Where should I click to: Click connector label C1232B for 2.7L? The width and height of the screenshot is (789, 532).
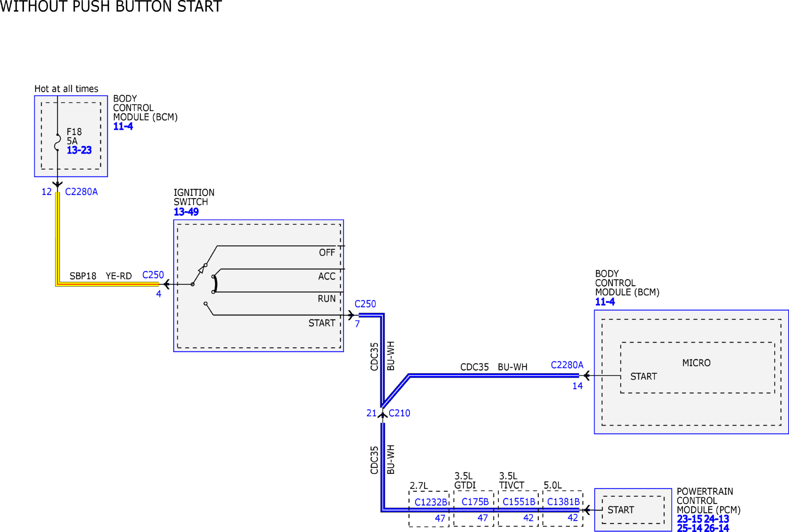click(x=431, y=502)
